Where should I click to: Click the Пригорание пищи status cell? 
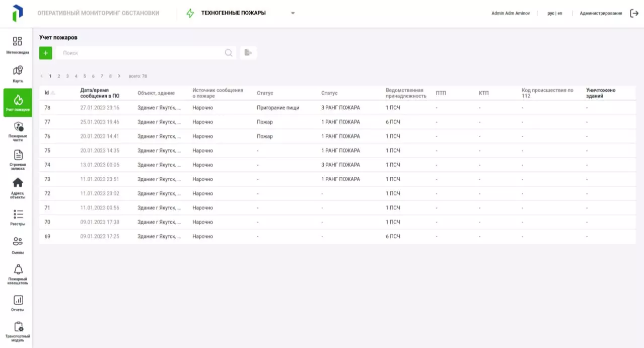click(x=278, y=108)
